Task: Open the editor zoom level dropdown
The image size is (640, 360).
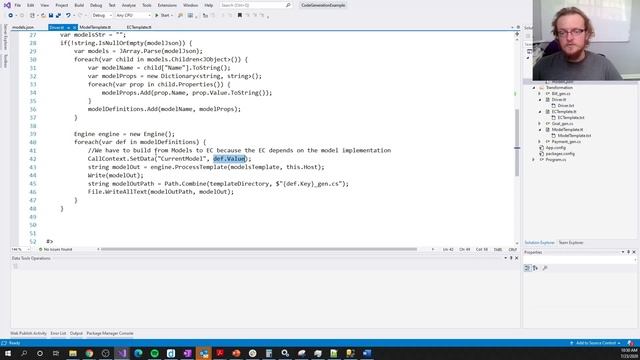Action: pos(20,249)
